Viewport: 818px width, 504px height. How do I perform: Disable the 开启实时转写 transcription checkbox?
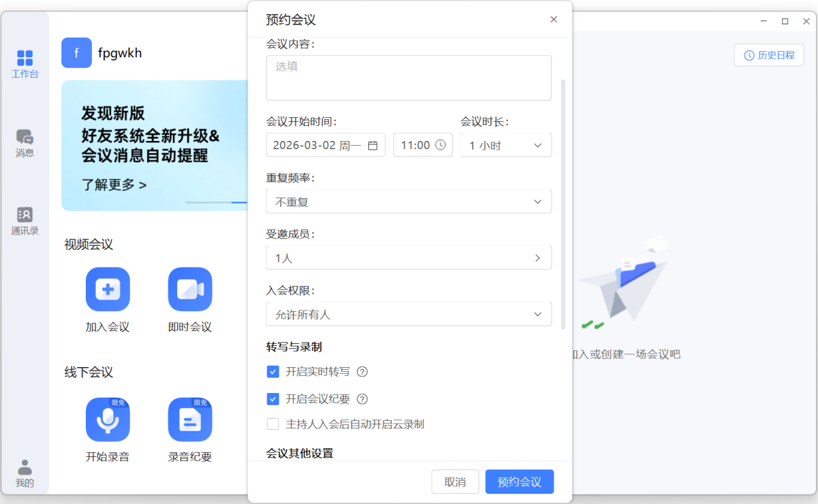[273, 372]
